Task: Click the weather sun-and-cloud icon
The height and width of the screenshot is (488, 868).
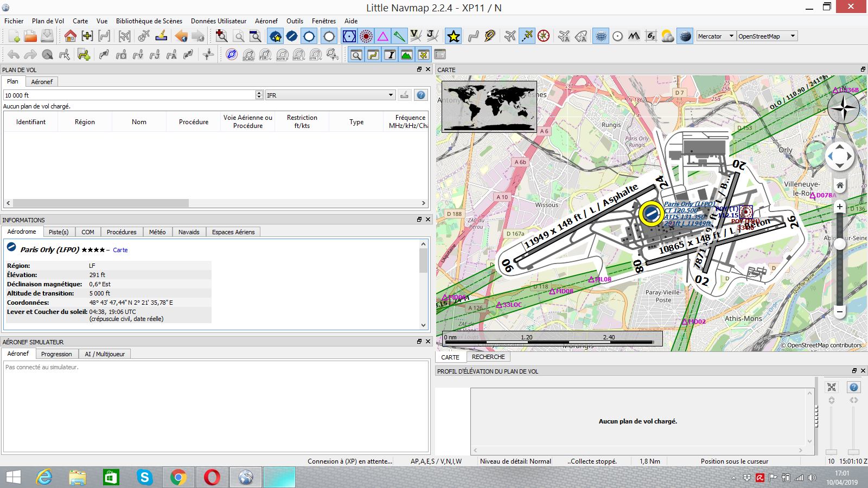Action: coord(668,36)
